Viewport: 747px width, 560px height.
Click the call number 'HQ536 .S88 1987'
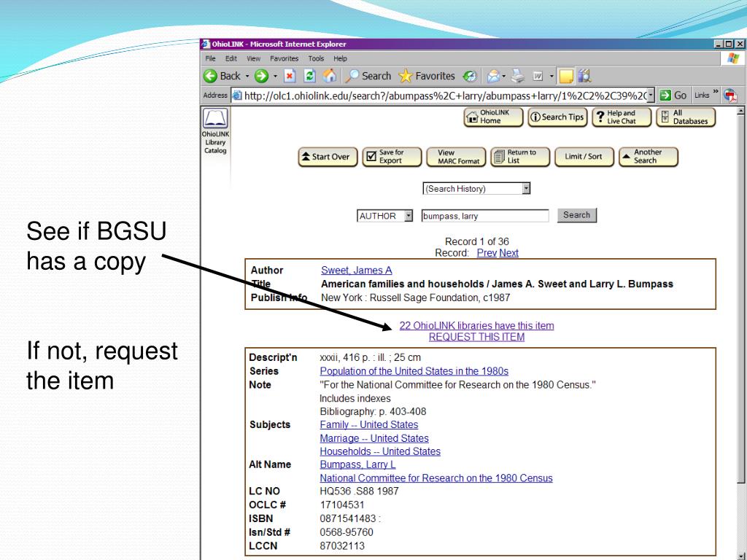[x=359, y=491]
